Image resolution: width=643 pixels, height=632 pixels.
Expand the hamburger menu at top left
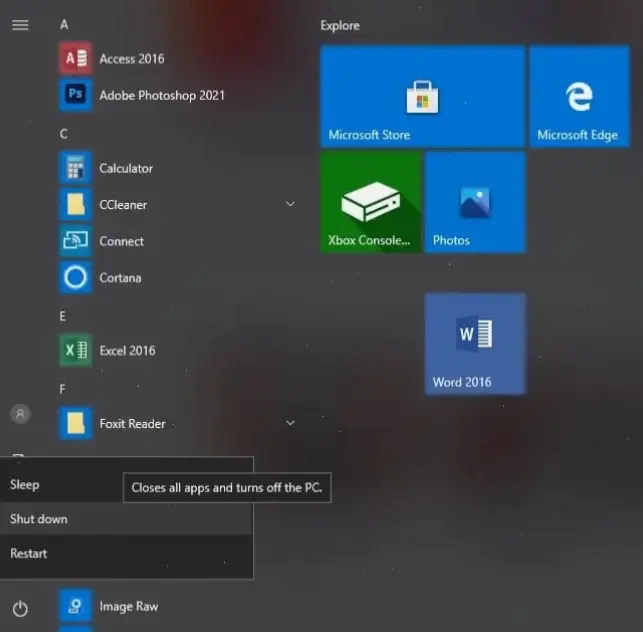pyautogui.click(x=20, y=25)
